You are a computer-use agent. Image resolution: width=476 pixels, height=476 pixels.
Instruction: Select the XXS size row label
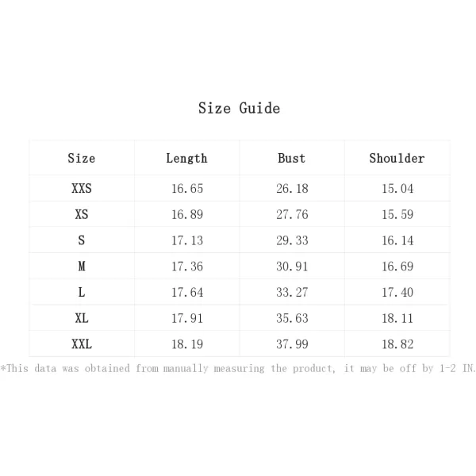(82, 188)
